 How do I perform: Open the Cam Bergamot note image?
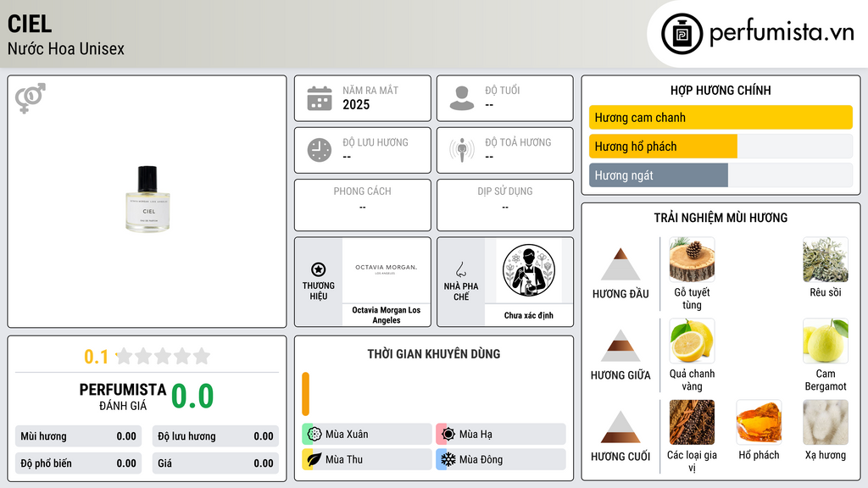(x=826, y=341)
